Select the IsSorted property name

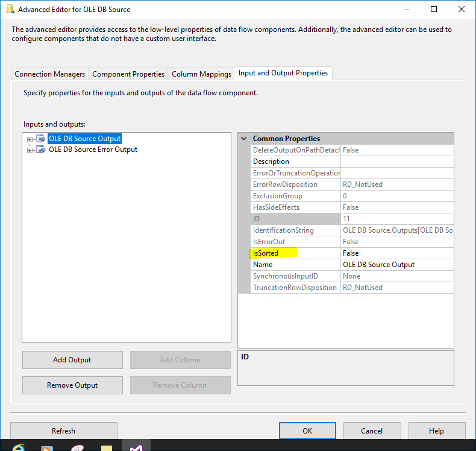coord(265,253)
